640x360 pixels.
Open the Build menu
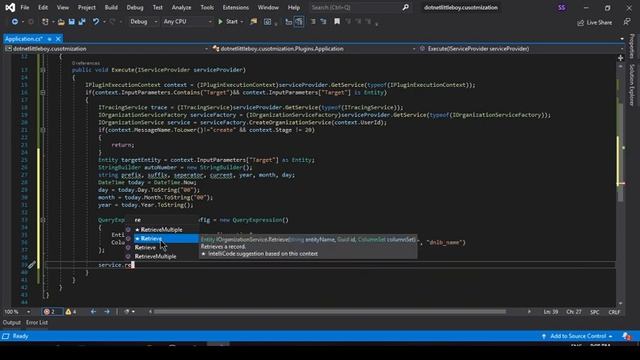(111, 7)
